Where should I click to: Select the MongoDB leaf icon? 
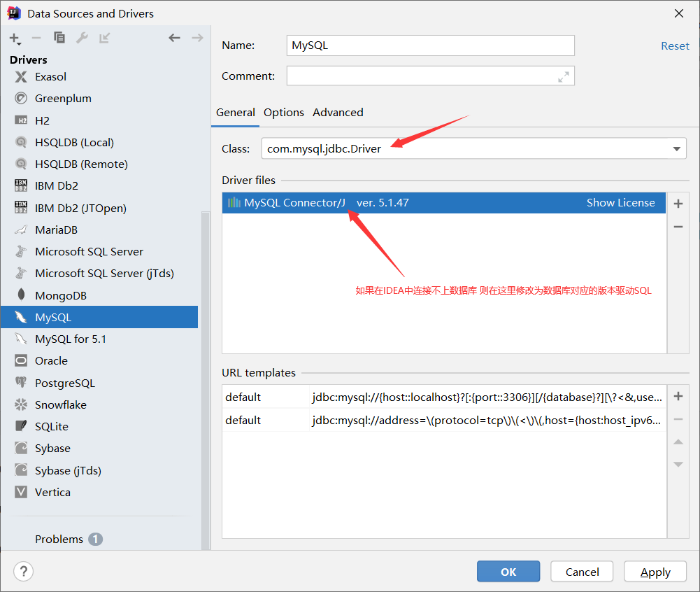(x=21, y=295)
